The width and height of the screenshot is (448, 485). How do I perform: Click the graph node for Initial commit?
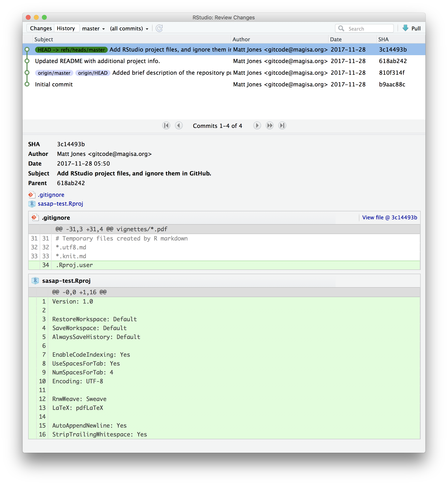pyautogui.click(x=27, y=84)
